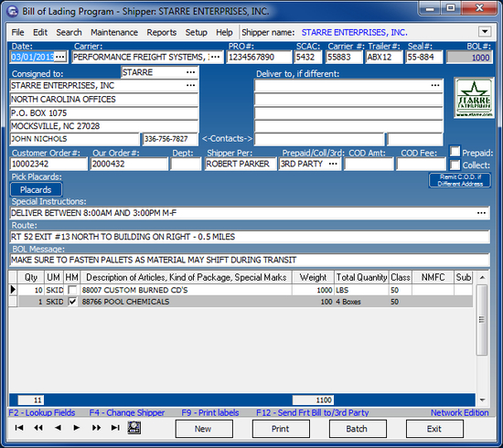Click the empty Dept field
The width and height of the screenshot is (503, 448).
186,165
